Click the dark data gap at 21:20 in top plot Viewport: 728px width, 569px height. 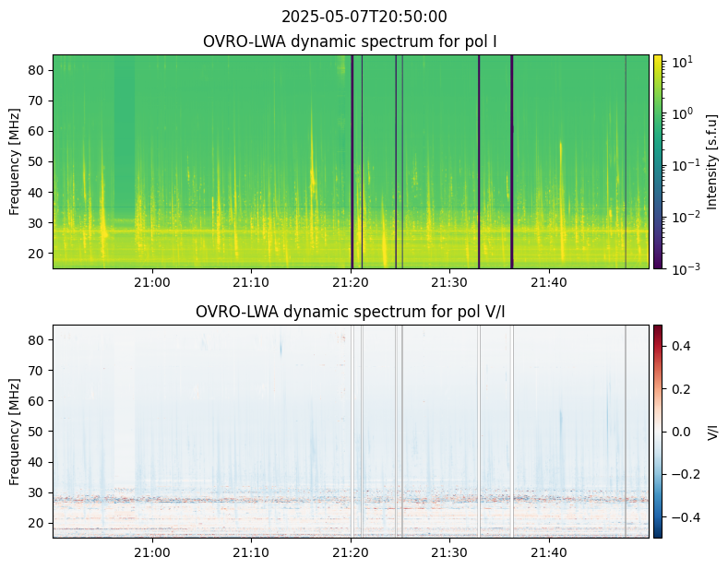point(352,161)
